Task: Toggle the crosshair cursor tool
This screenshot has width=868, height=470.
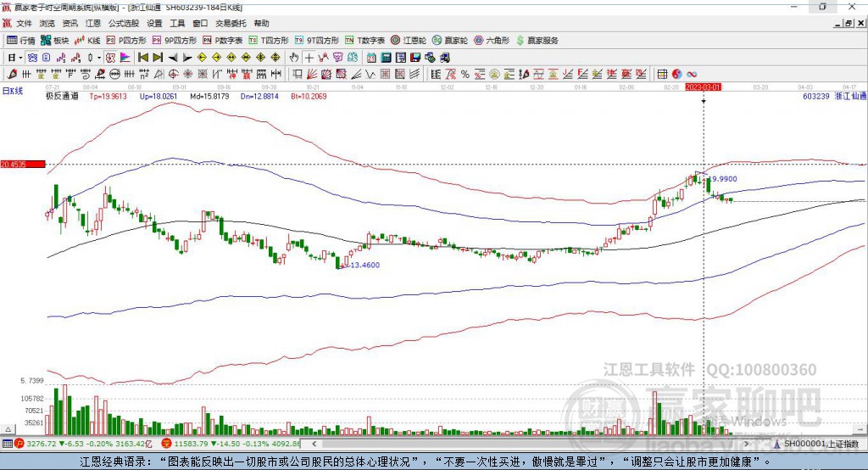Action: click(x=309, y=58)
